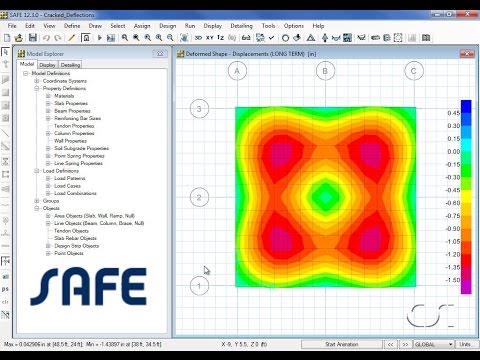Click the yellow legend swatch near -0.60
Screen dimensions: 480x360
tap(466, 197)
